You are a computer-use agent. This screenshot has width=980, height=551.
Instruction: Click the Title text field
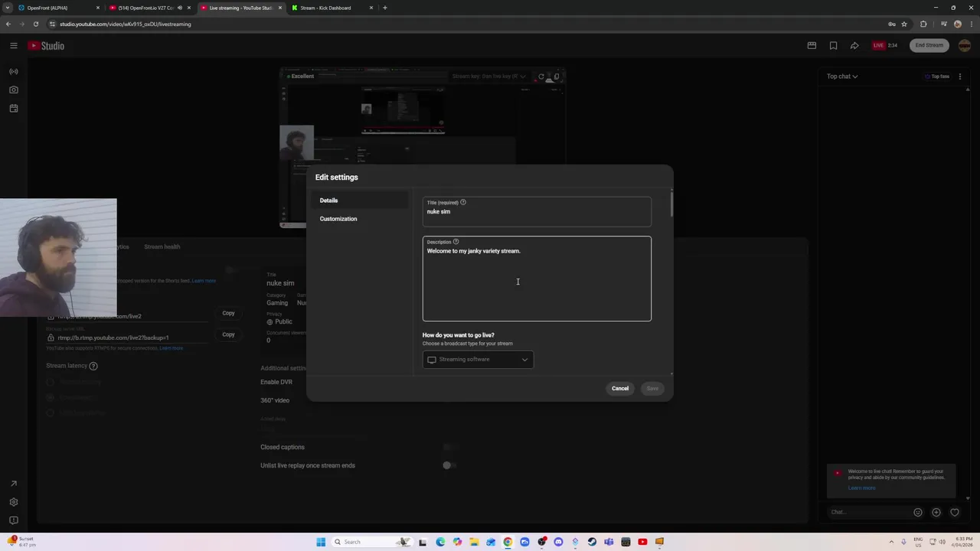[537, 211]
